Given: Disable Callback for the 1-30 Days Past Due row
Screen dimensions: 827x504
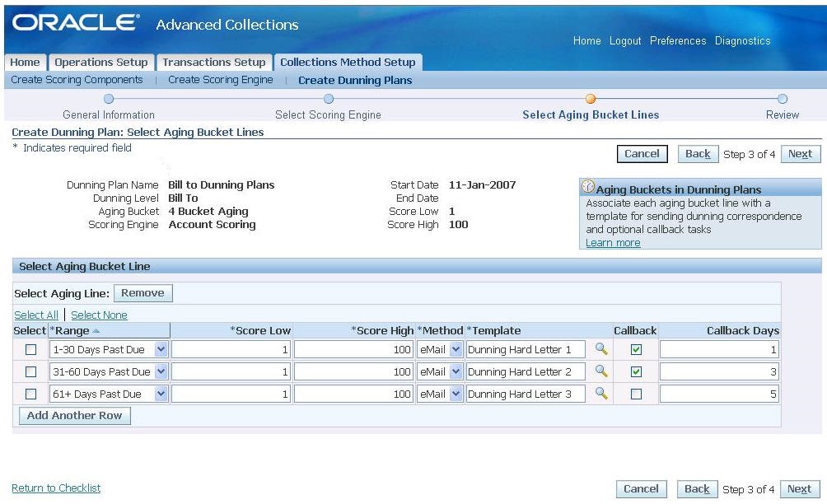Looking at the screenshot, I should coord(635,348).
